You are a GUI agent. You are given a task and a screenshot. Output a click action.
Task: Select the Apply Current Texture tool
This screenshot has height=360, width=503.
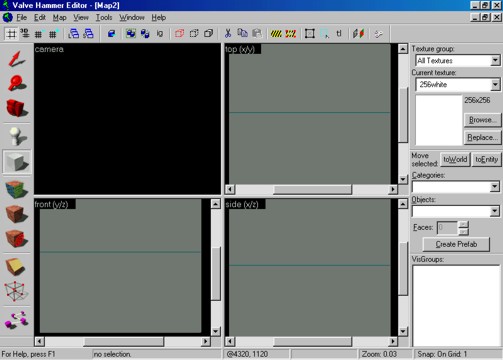coord(17,214)
